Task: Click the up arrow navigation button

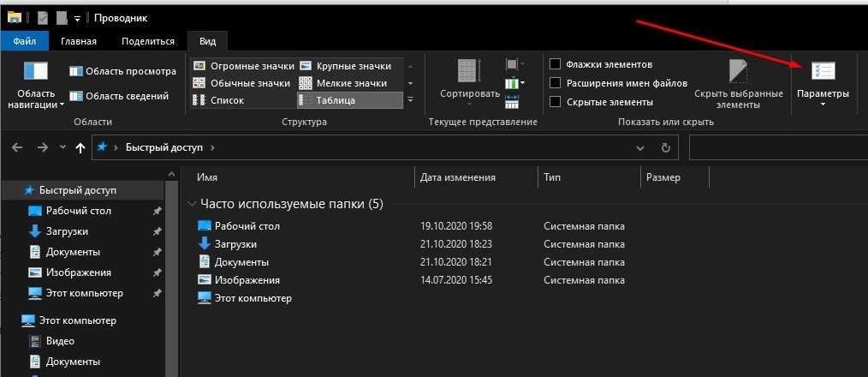Action: (80, 147)
